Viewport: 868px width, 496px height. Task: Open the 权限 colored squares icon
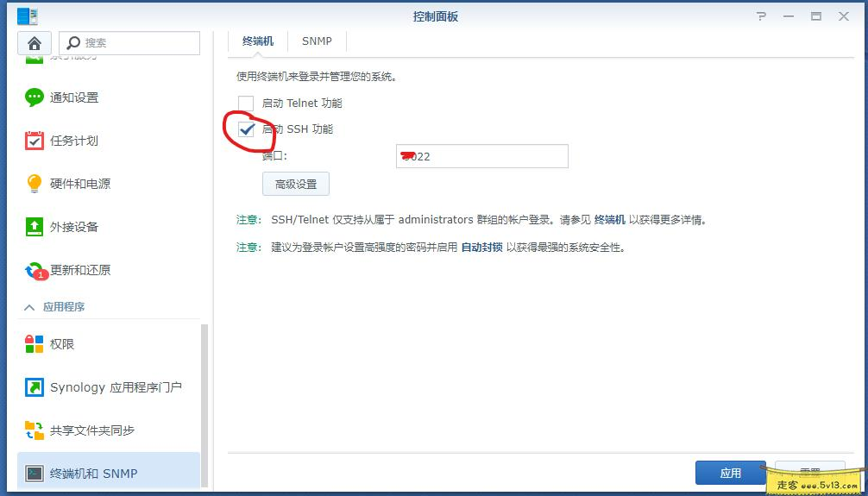35,344
